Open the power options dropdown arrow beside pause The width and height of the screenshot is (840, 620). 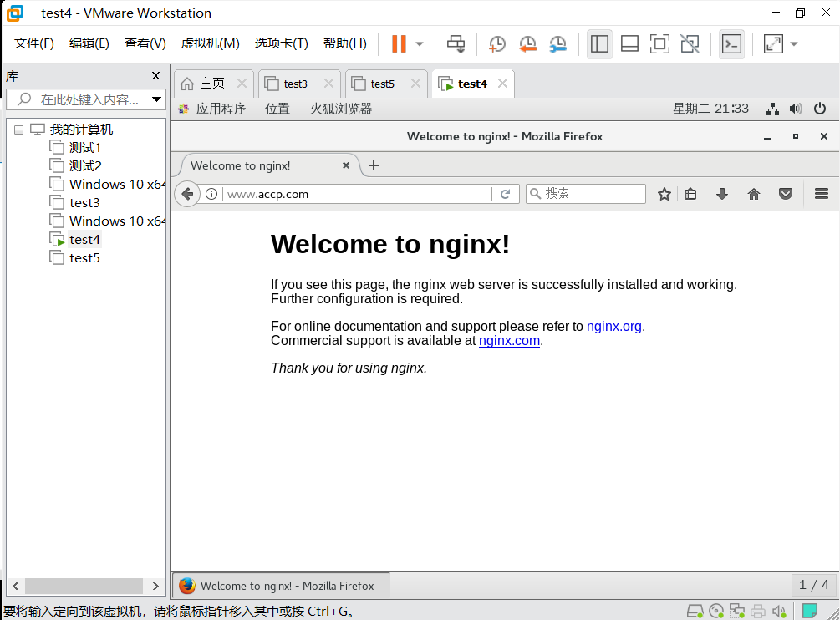420,44
